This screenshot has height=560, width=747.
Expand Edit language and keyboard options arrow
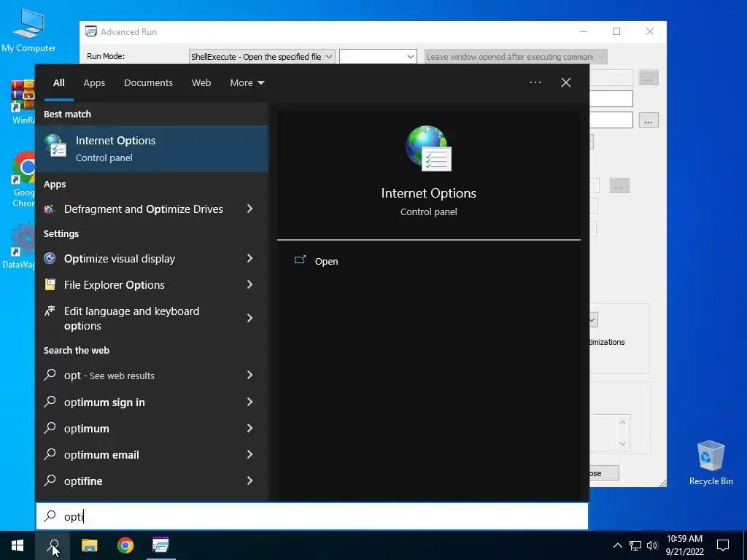pyautogui.click(x=249, y=318)
